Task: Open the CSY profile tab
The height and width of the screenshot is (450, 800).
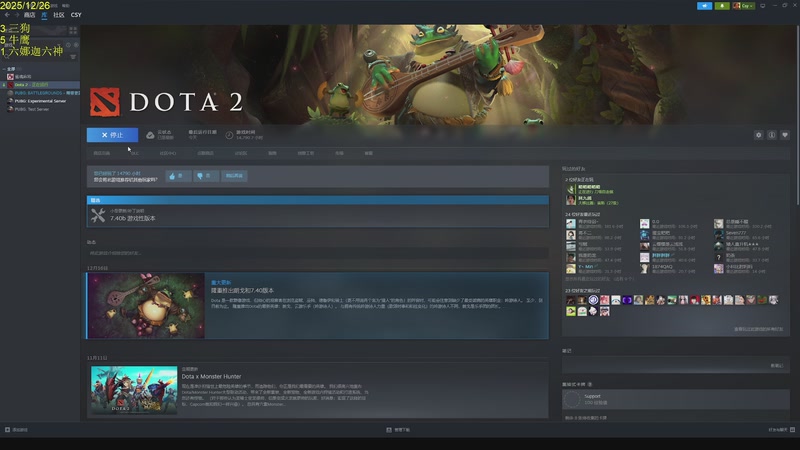Action: [x=76, y=15]
